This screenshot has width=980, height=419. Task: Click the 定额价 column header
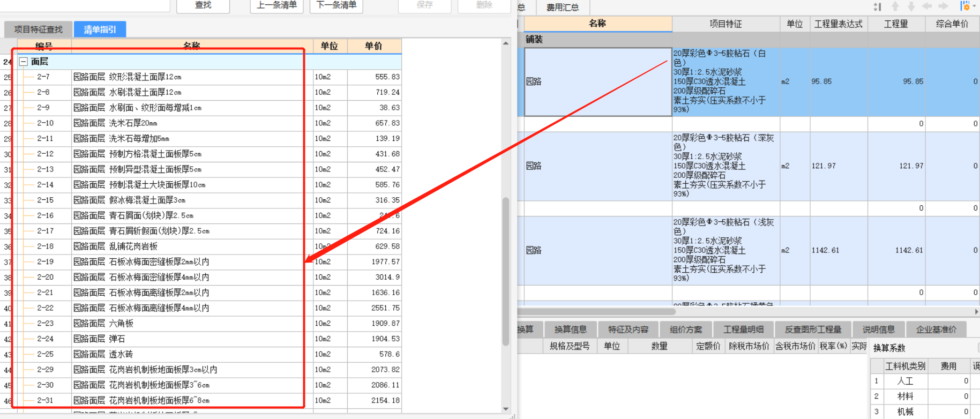point(707,346)
